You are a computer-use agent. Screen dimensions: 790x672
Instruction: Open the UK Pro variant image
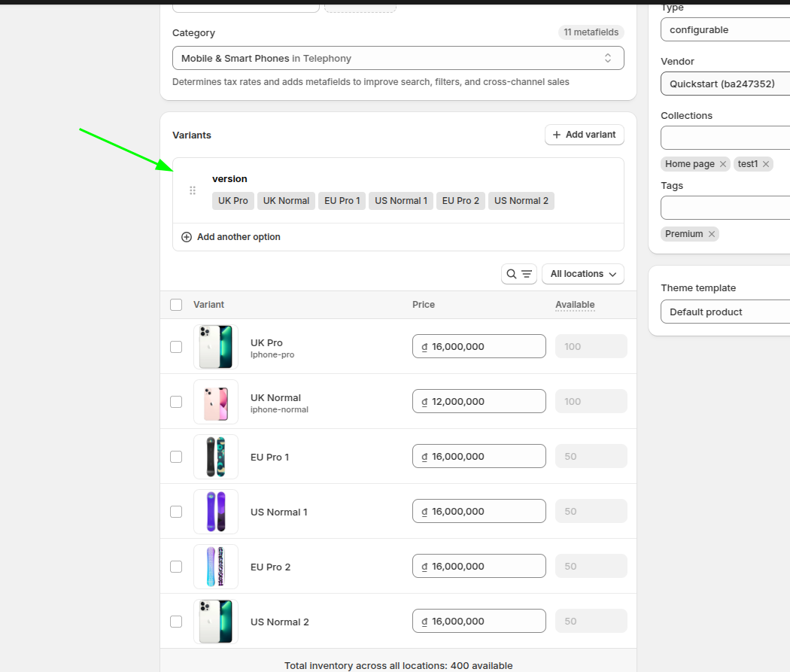216,347
